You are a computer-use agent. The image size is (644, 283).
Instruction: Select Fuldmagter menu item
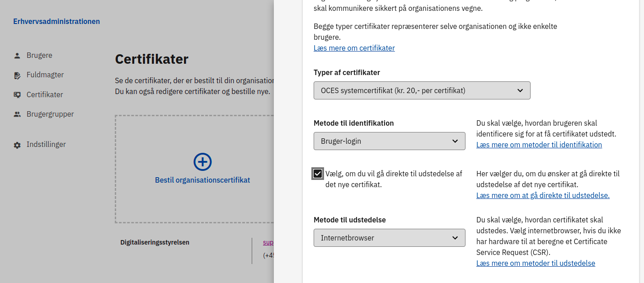click(x=45, y=75)
